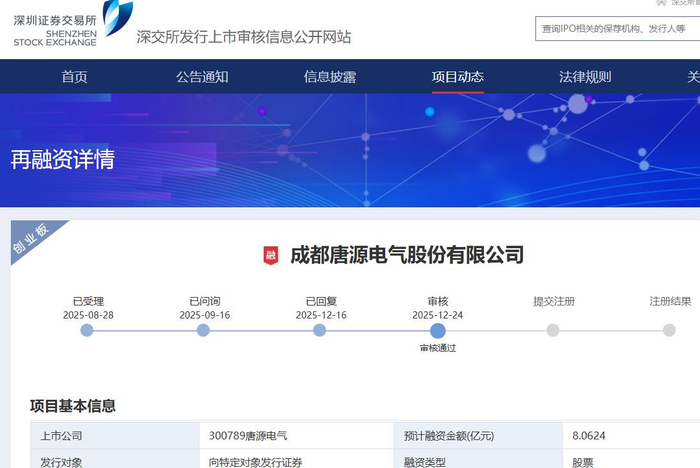Click the 深交所发行上市审核信息公开网站 site title
The image size is (700, 468).
(x=244, y=38)
